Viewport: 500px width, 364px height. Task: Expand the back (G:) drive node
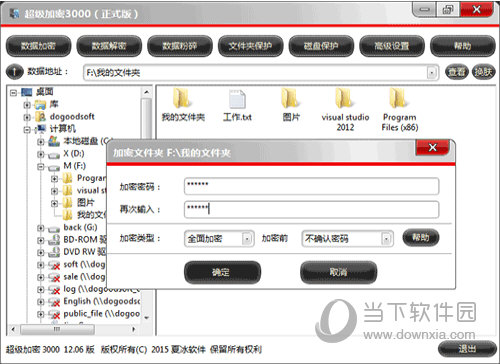tap(40, 228)
